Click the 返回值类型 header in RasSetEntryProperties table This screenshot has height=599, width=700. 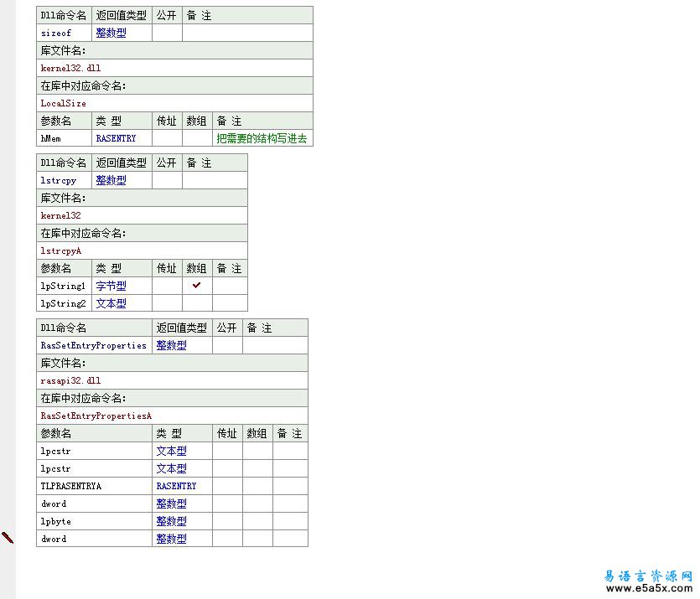click(181, 328)
